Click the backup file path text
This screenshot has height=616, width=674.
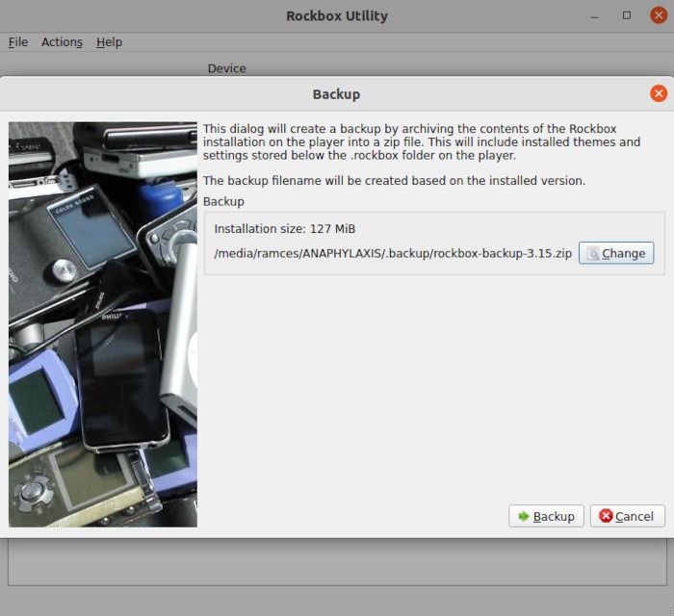pos(393,253)
